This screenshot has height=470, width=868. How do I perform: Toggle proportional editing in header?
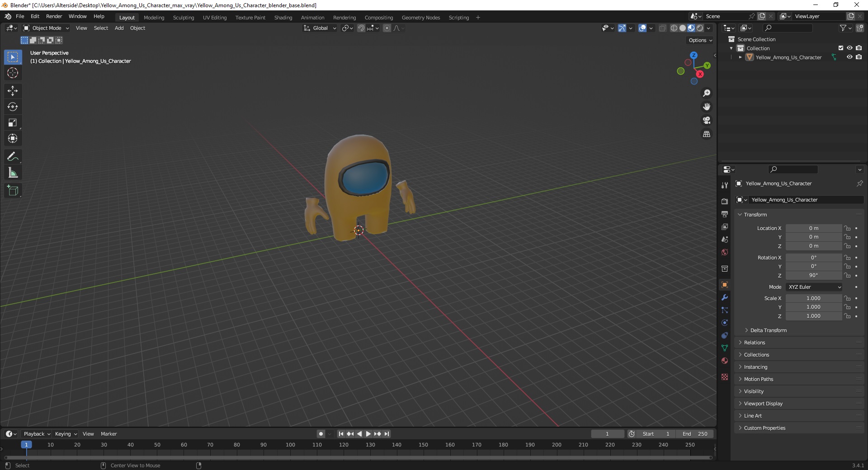click(387, 28)
